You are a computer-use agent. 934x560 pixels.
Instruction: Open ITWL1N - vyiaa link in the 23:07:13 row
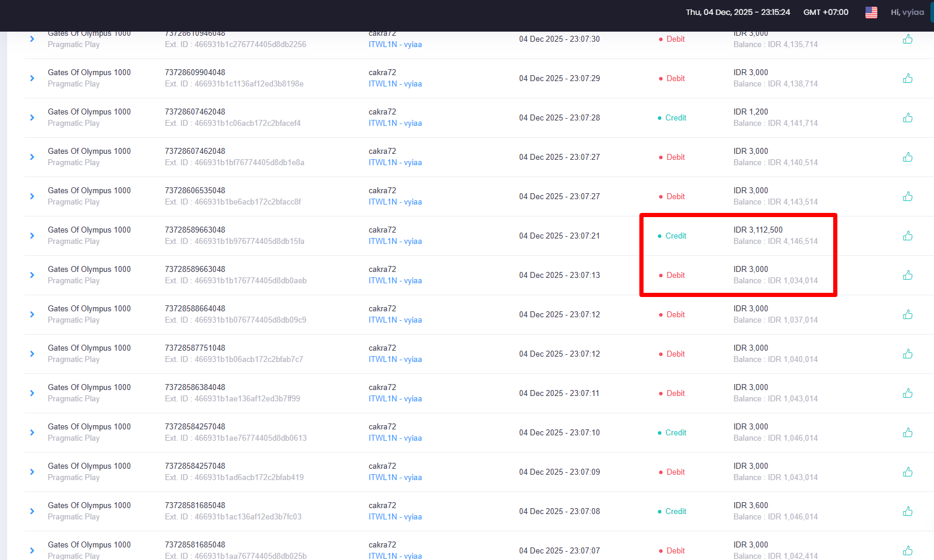pyautogui.click(x=395, y=281)
